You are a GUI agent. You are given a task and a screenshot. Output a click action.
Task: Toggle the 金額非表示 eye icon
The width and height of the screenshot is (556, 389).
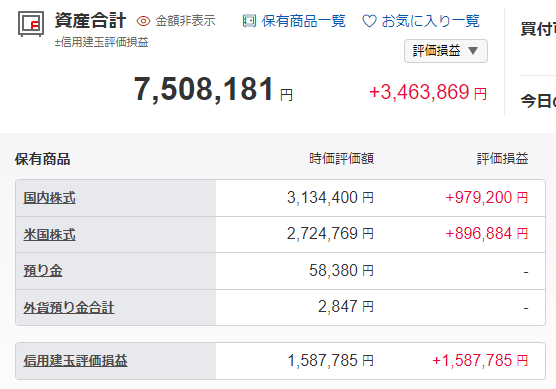click(x=143, y=21)
